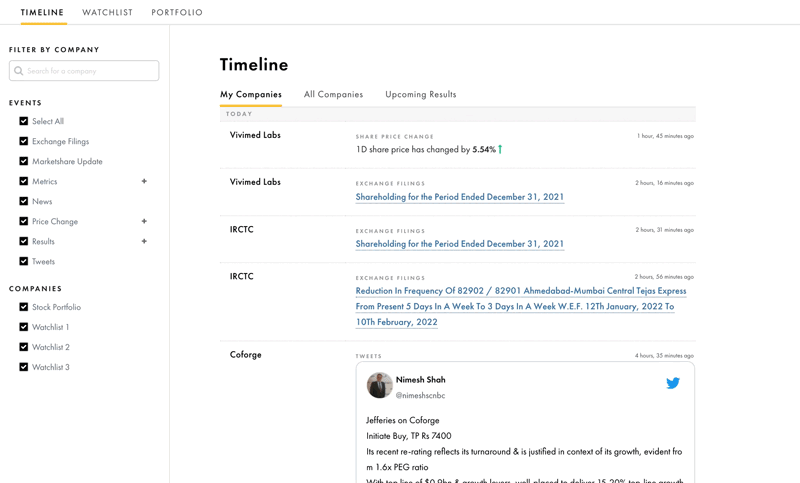Uncheck the Watchlist 1 checkbox
Viewport: 800px width, 483px height.
[23, 327]
